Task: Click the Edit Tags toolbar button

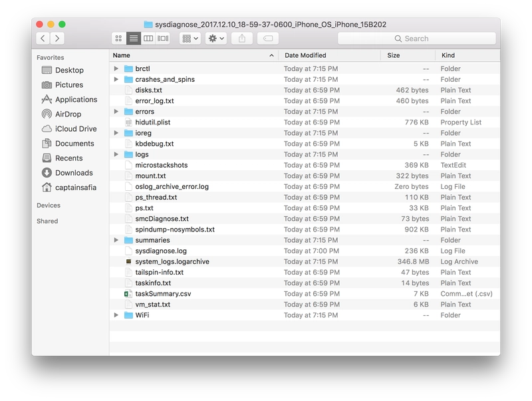Action: click(x=268, y=39)
